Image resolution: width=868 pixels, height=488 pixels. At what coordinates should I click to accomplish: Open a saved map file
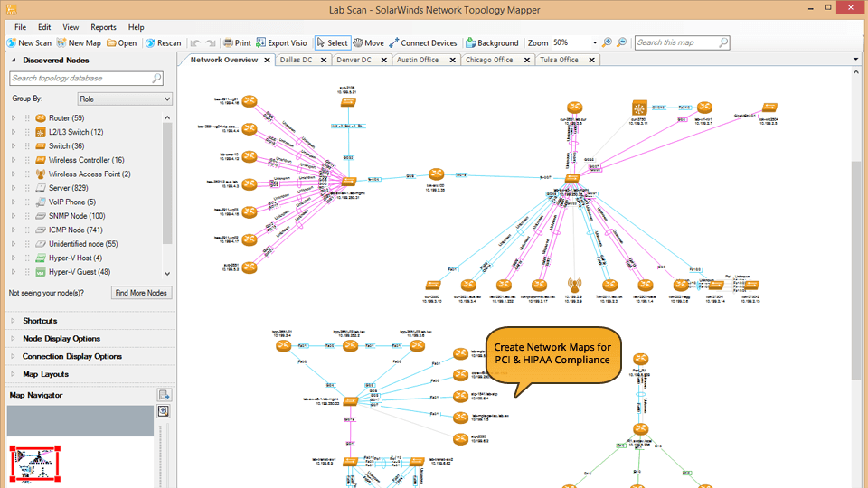point(122,42)
